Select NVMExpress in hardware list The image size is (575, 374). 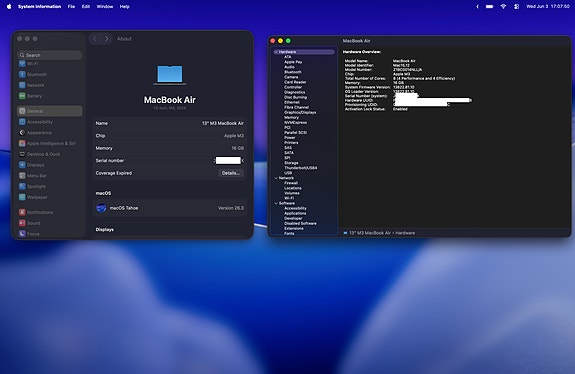click(296, 122)
